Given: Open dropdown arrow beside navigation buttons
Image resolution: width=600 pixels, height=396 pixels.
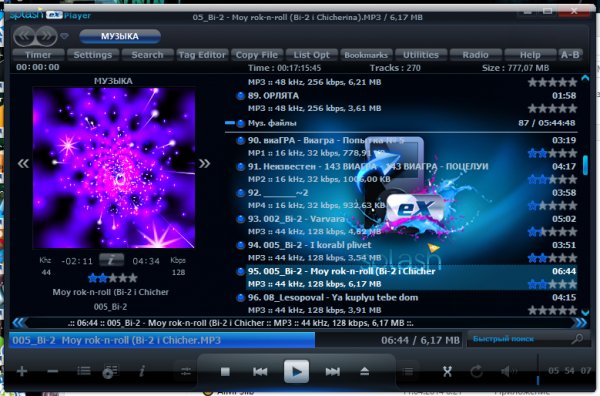Looking at the screenshot, I should [65, 36].
